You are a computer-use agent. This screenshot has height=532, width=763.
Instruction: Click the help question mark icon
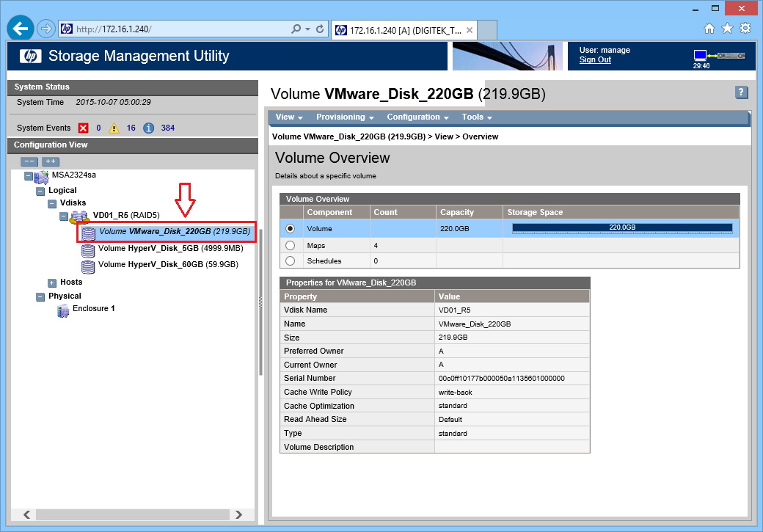pos(741,92)
